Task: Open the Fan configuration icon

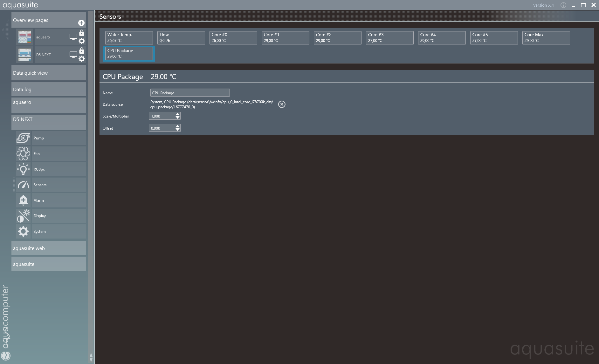Action: 23,154
